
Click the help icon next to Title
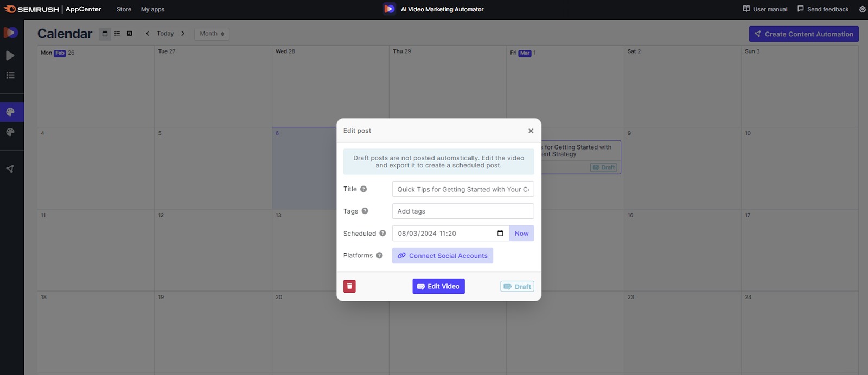tap(363, 189)
